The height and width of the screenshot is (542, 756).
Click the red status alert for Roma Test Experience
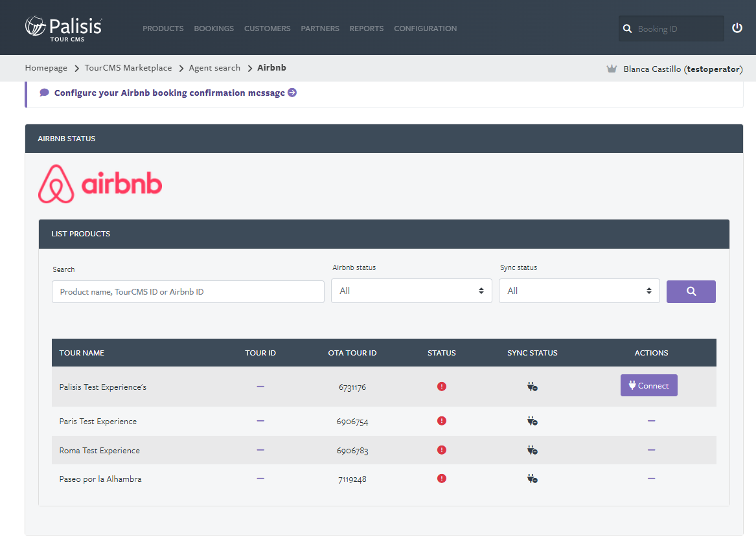point(442,450)
